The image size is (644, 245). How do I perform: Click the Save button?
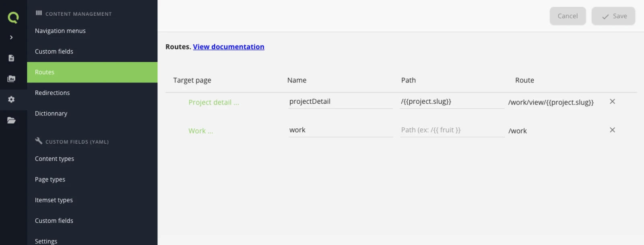click(x=613, y=16)
